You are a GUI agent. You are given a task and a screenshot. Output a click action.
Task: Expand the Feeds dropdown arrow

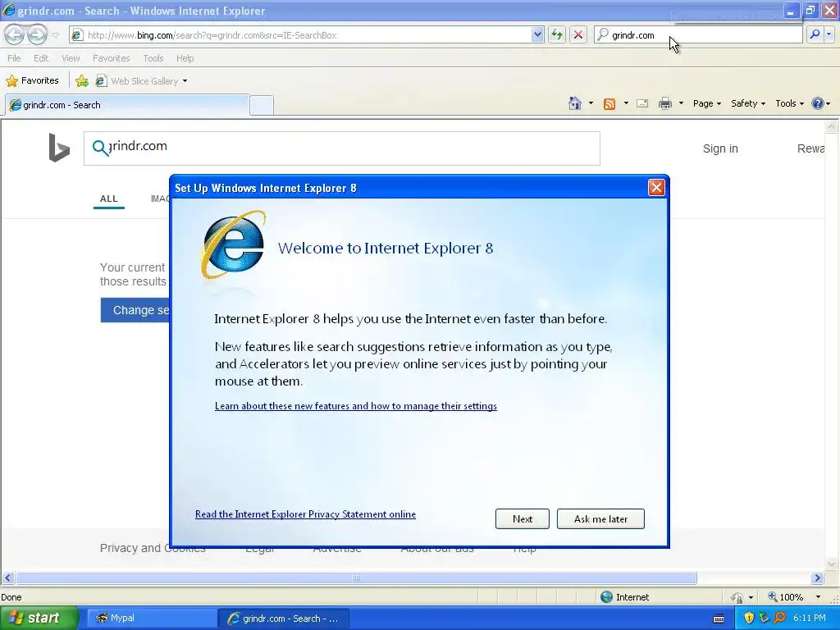pos(626,103)
